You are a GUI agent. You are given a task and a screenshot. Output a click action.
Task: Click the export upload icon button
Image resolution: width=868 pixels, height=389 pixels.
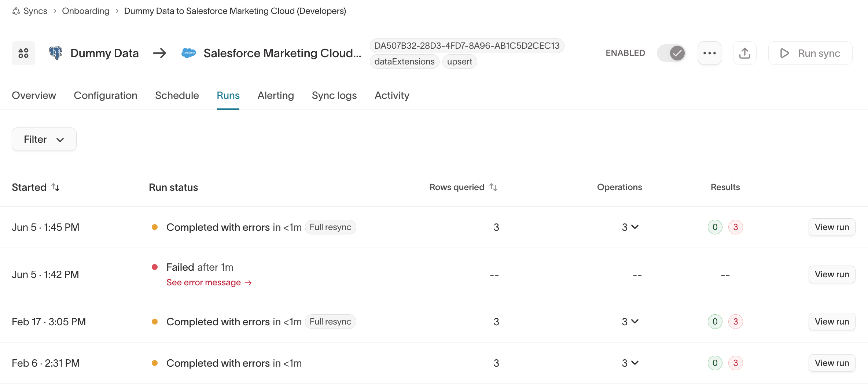pyautogui.click(x=745, y=53)
